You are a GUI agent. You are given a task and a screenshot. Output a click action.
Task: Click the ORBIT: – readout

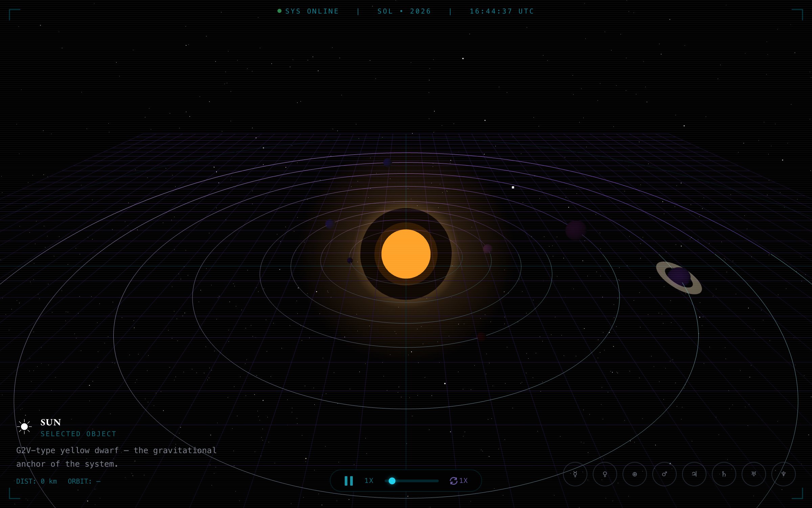pyautogui.click(x=84, y=481)
